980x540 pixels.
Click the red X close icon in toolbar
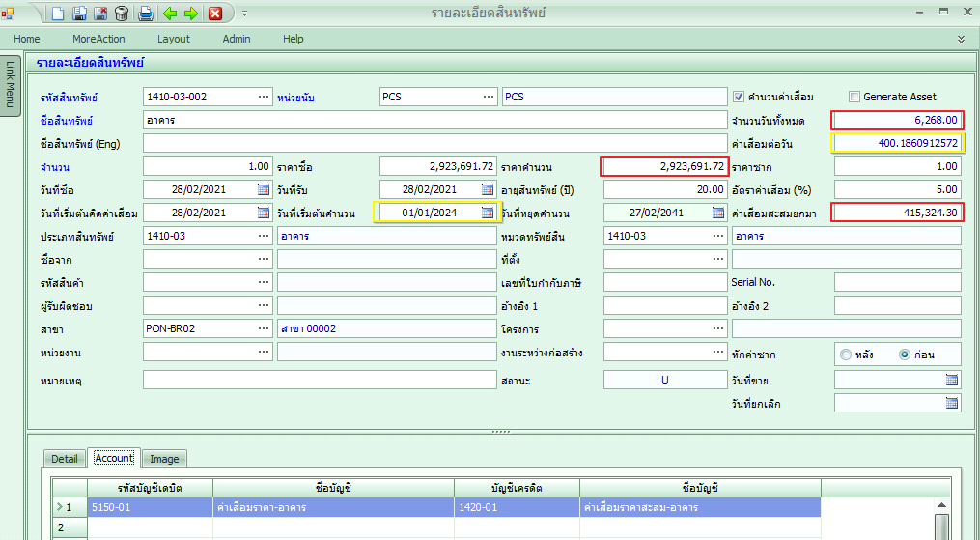(x=215, y=14)
